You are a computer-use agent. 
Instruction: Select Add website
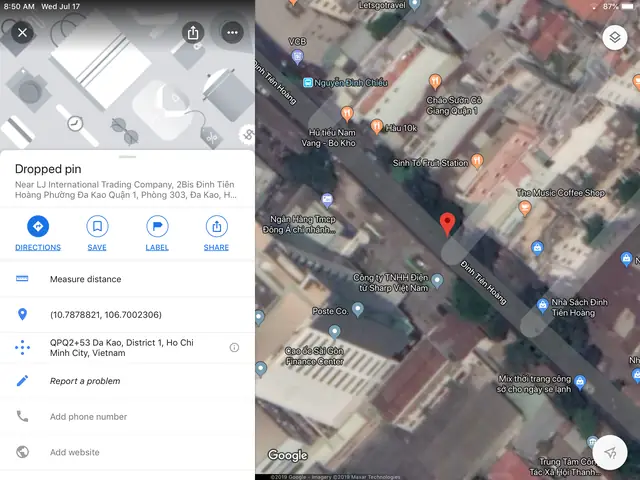pos(127,452)
